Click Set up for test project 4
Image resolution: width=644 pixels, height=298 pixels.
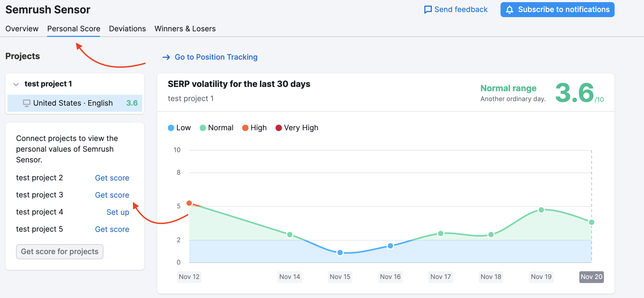click(118, 212)
